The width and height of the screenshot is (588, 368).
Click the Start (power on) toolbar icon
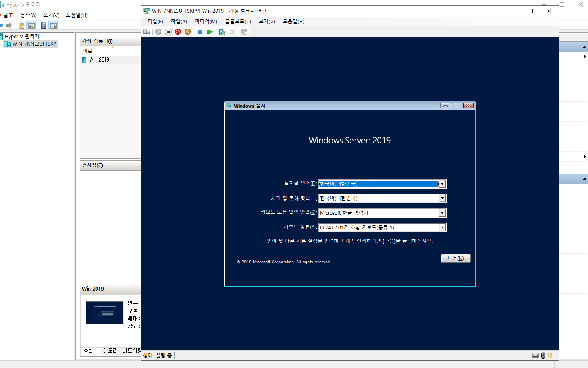(158, 32)
